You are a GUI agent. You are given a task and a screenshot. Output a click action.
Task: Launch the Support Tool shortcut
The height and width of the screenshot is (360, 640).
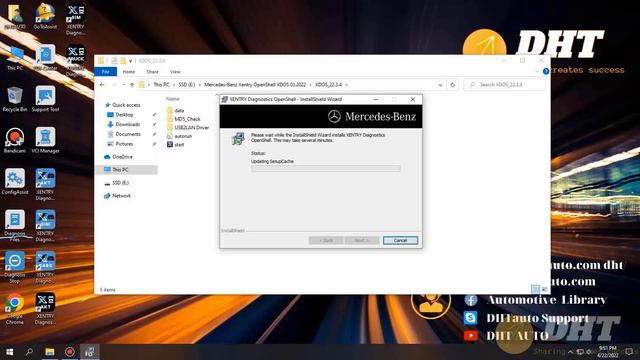tap(45, 99)
